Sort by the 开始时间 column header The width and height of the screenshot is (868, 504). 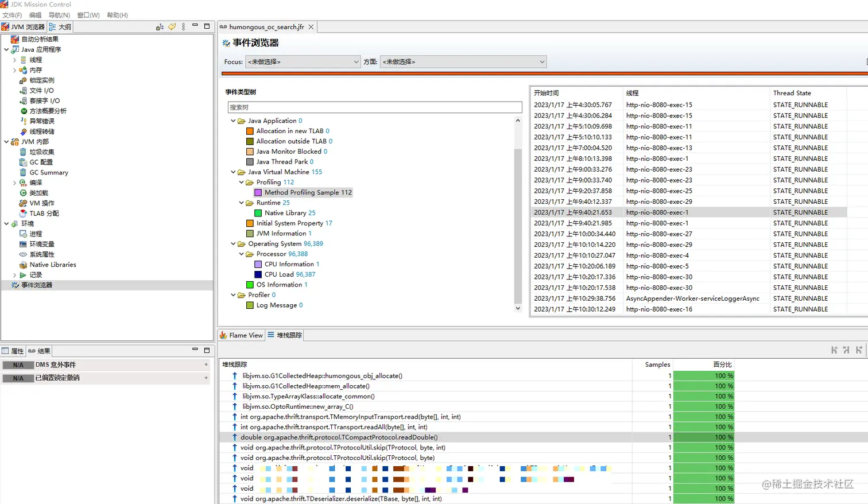576,93
